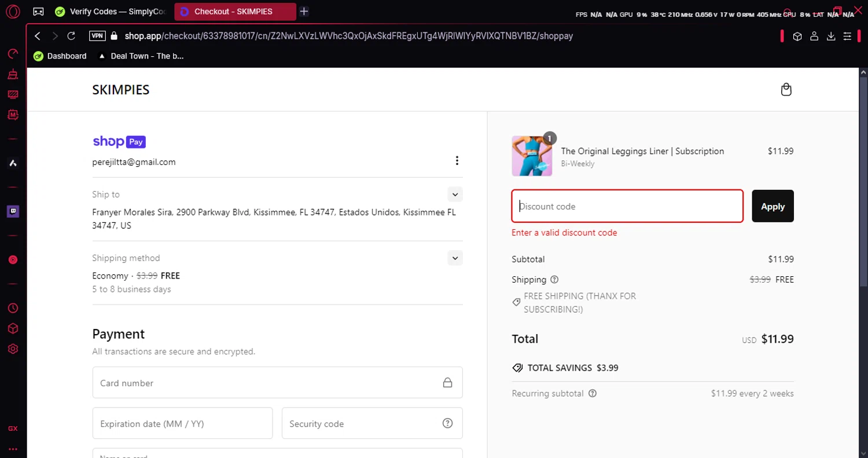This screenshot has height=458, width=868.
Task: Click the perejiltta@gmail.com email text
Action: 134,162
